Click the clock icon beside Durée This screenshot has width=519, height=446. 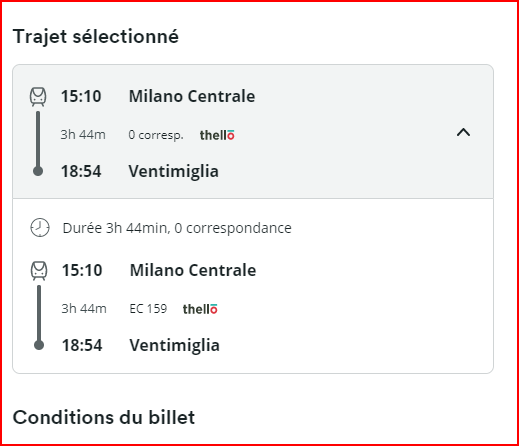pos(40,228)
